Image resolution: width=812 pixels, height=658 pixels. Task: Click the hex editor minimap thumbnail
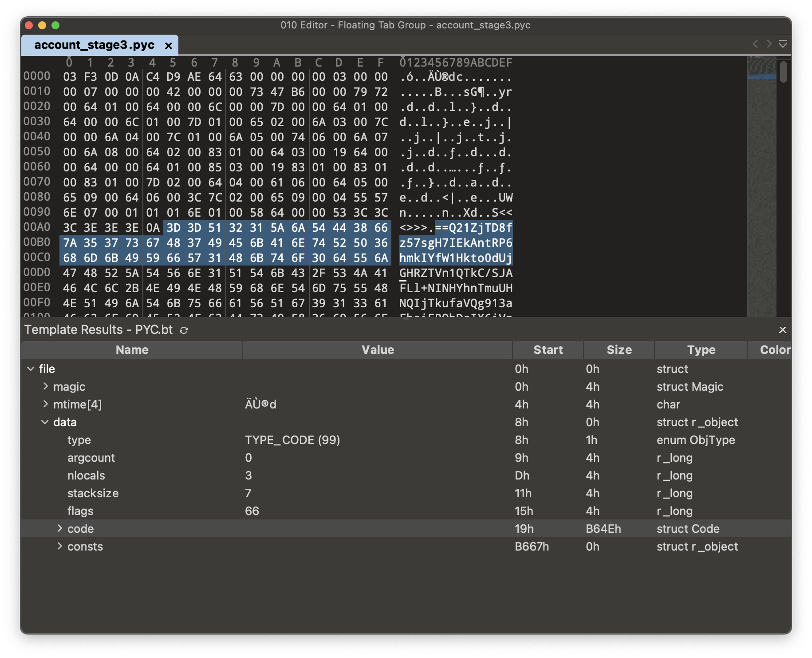[x=762, y=186]
